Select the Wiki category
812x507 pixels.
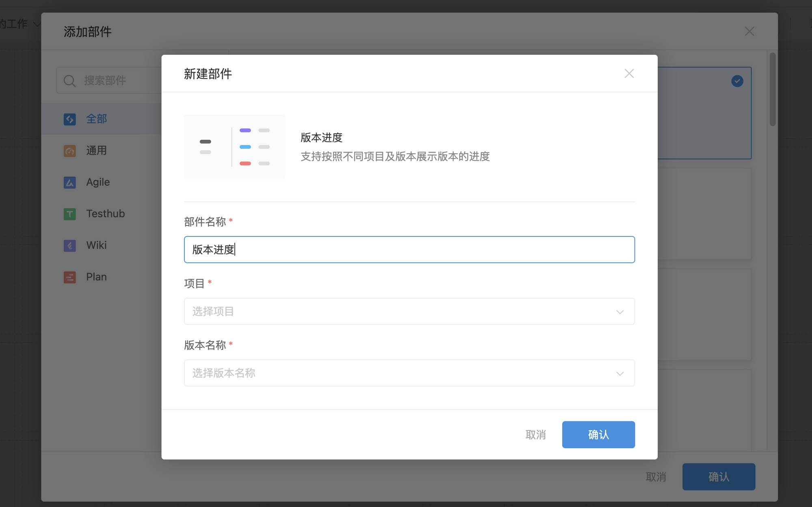(101, 245)
